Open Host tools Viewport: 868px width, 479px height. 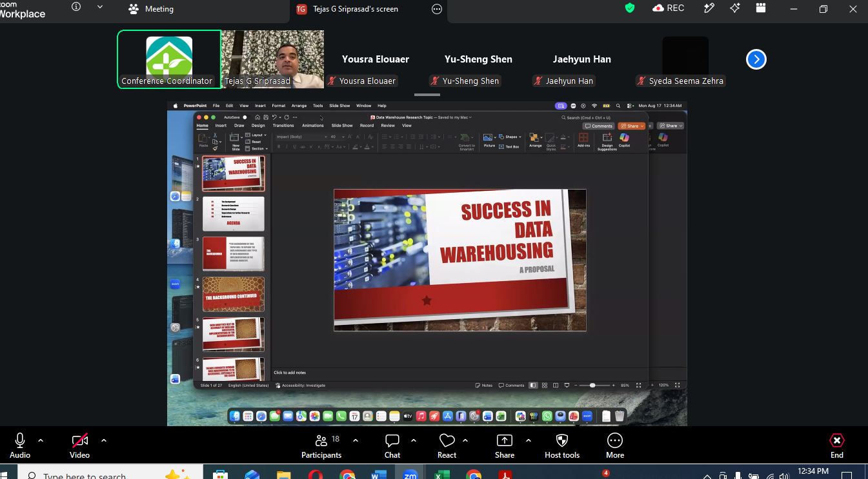tap(561, 445)
